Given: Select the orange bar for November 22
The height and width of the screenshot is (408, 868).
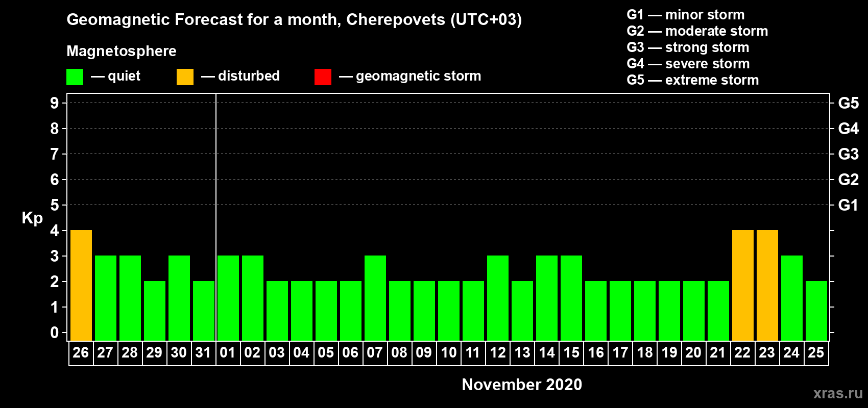Looking at the screenshot, I should point(742,285).
